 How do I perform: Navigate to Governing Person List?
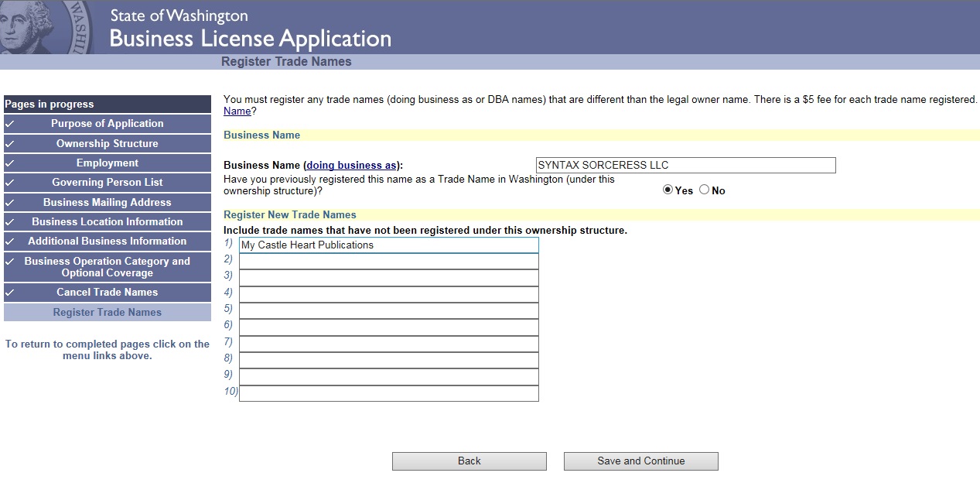tap(108, 183)
